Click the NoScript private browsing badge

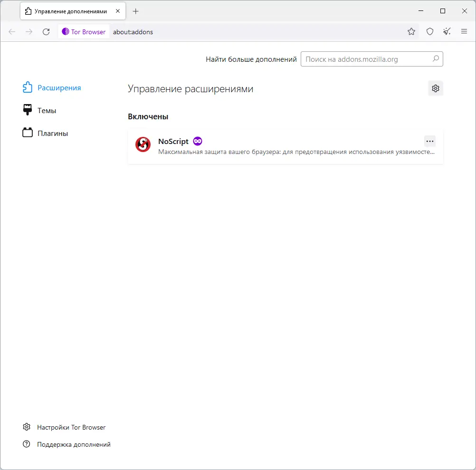(198, 141)
